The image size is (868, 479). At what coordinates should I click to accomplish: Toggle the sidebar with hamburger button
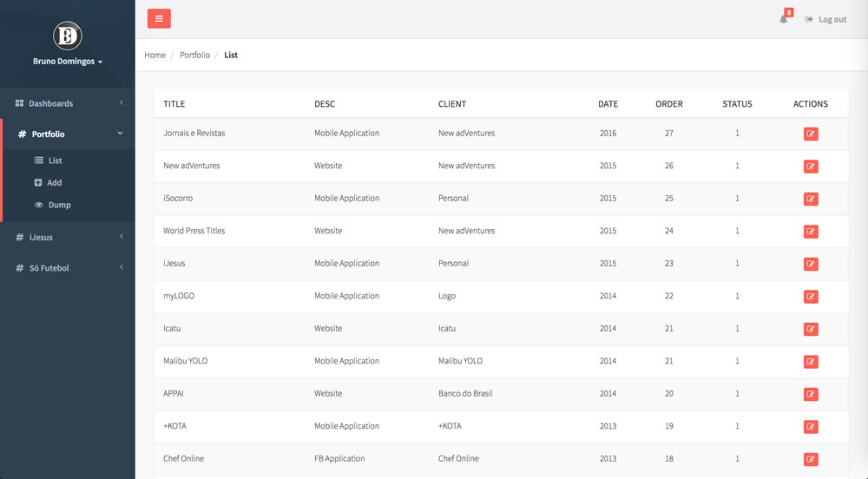point(159,19)
